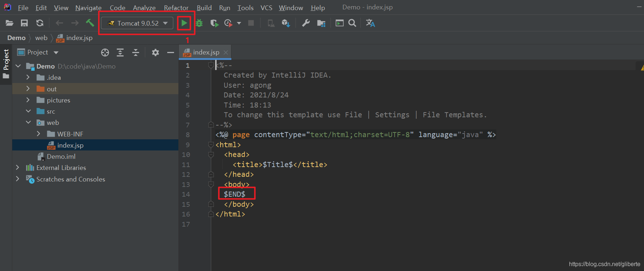Close the index.jsp editor tab
Viewport: 644px width, 271px height.
tap(226, 52)
